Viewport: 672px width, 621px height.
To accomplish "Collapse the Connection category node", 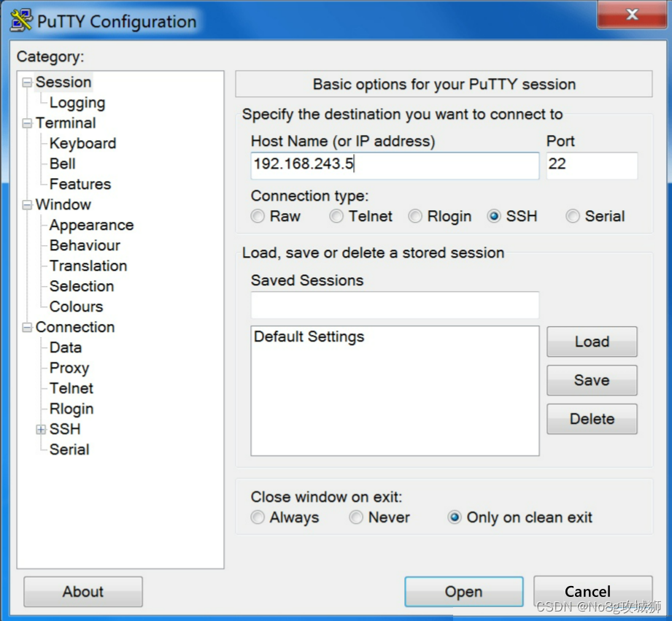I will click(27, 328).
